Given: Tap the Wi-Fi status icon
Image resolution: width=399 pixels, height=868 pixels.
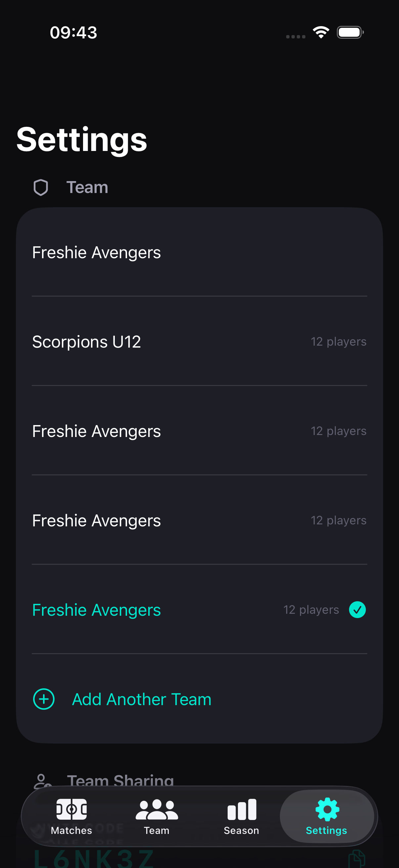Looking at the screenshot, I should coord(321,32).
